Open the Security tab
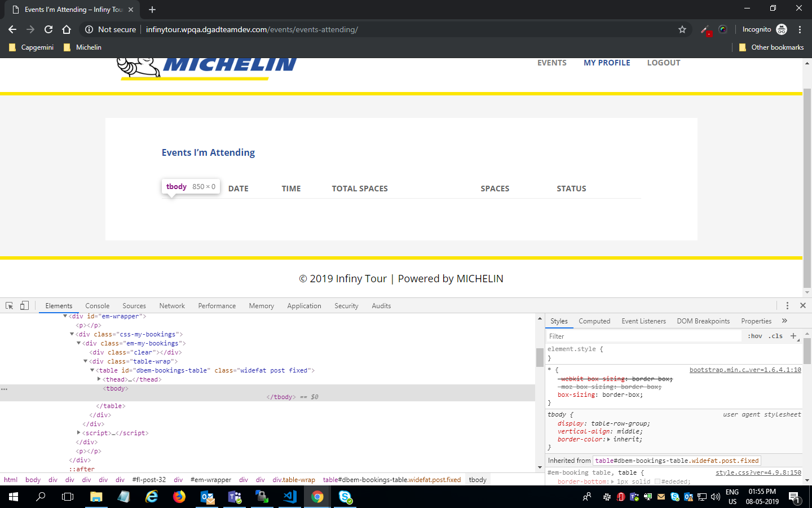 [x=346, y=306]
